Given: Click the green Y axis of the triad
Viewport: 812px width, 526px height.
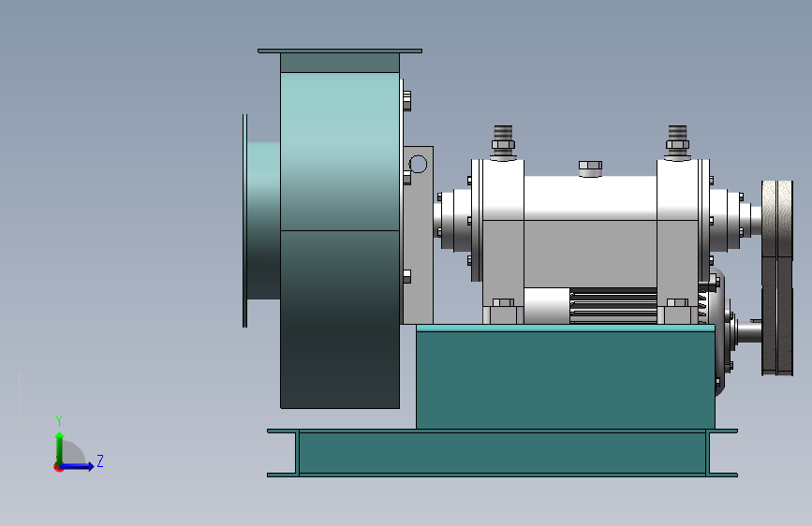Looking at the screenshot, I should click(x=59, y=447).
